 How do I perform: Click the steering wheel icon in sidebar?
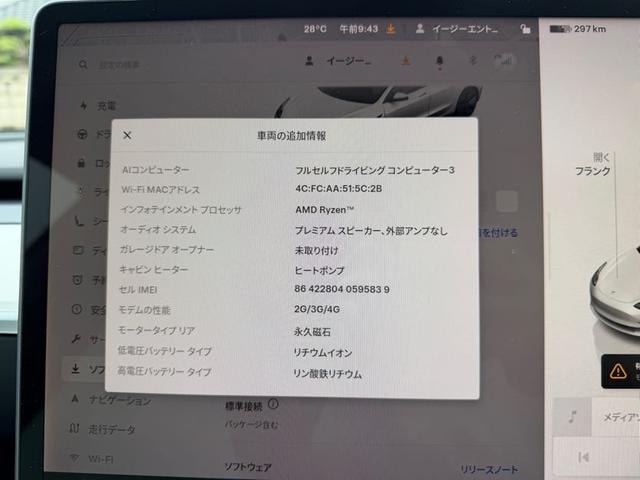(x=82, y=134)
